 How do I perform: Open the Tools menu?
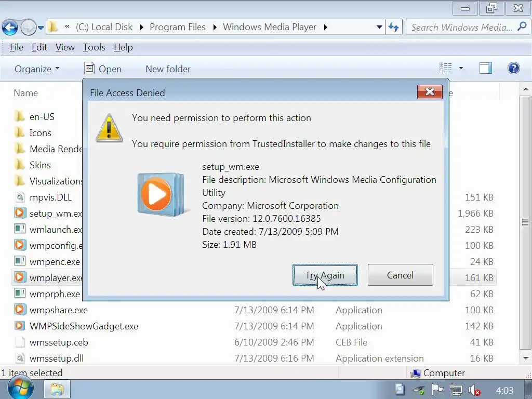pyautogui.click(x=94, y=47)
